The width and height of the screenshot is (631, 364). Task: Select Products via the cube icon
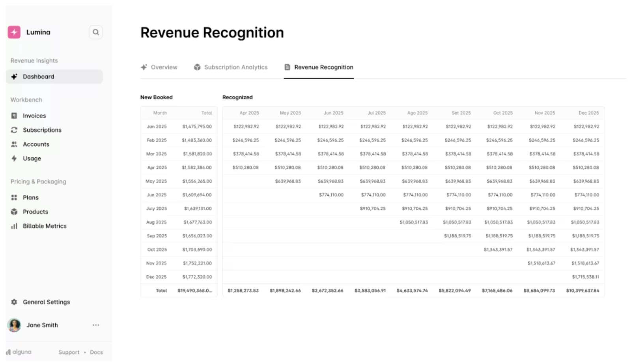[14, 211]
